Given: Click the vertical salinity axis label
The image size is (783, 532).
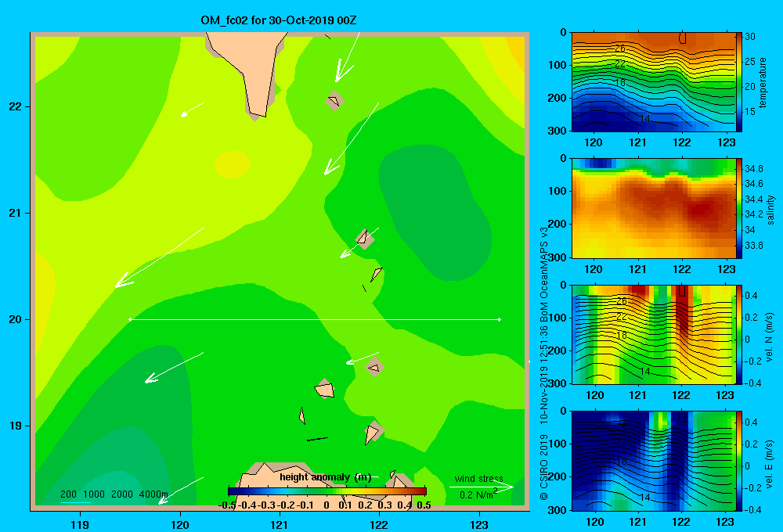Looking at the screenshot, I should point(770,210).
